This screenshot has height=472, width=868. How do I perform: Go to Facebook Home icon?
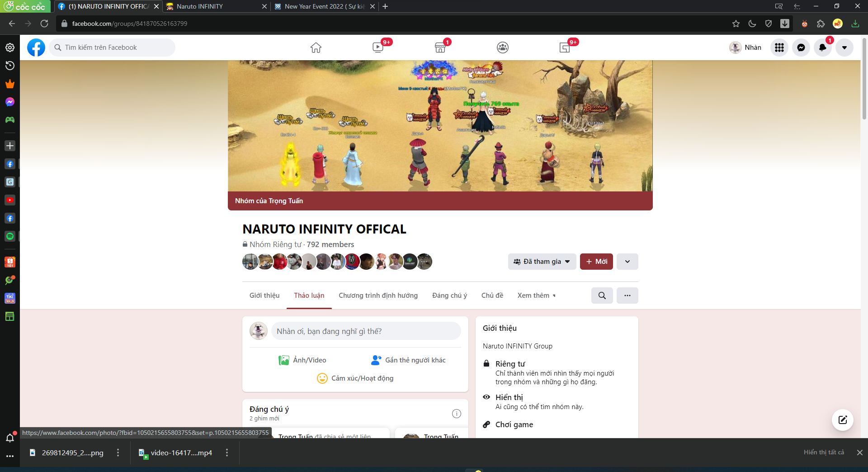pyautogui.click(x=316, y=48)
